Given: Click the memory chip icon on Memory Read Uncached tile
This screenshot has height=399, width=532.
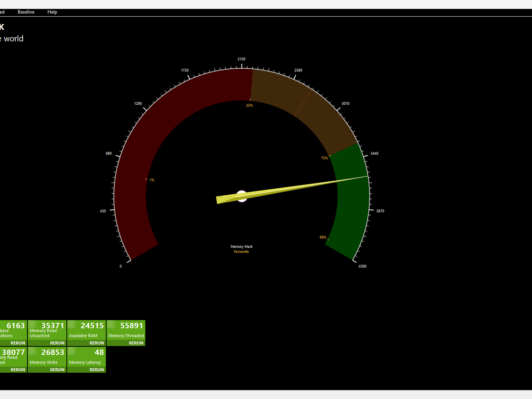Looking at the screenshot, I should point(32,325).
